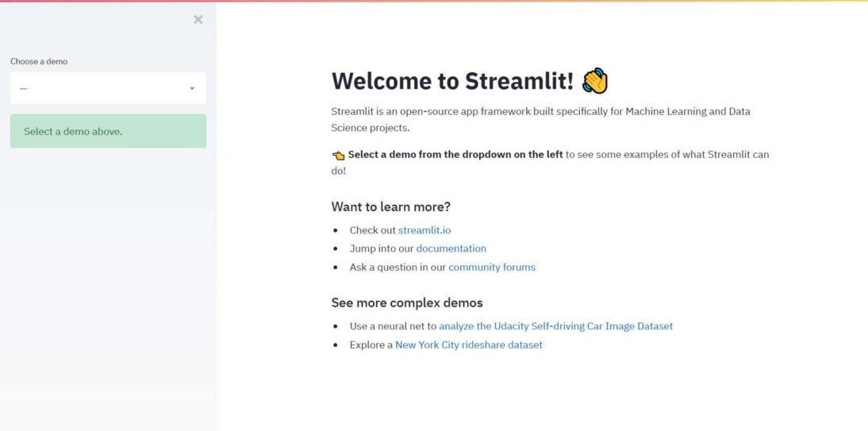Image resolution: width=868 pixels, height=431 pixels.
Task: Click the 'Select a demo above.' message
Action: click(x=108, y=131)
